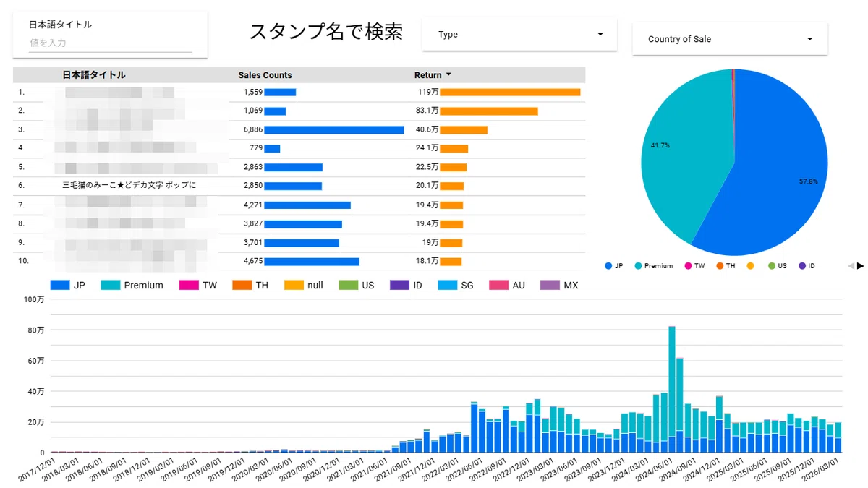Click the TW legend swatch above chart

(x=188, y=285)
